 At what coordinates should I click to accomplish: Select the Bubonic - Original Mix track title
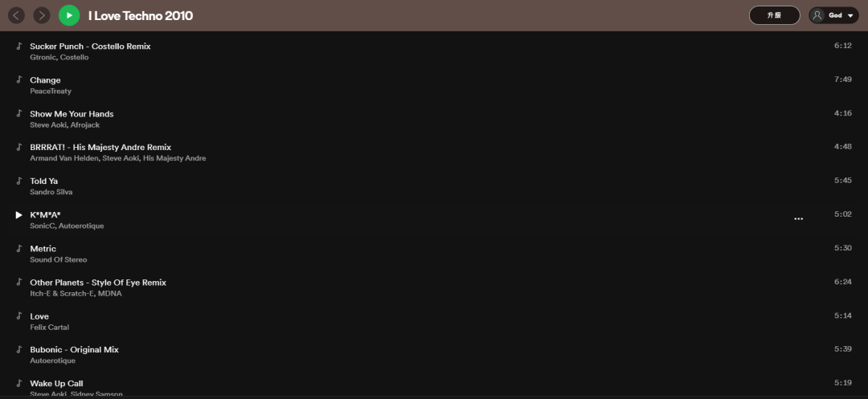click(x=74, y=350)
